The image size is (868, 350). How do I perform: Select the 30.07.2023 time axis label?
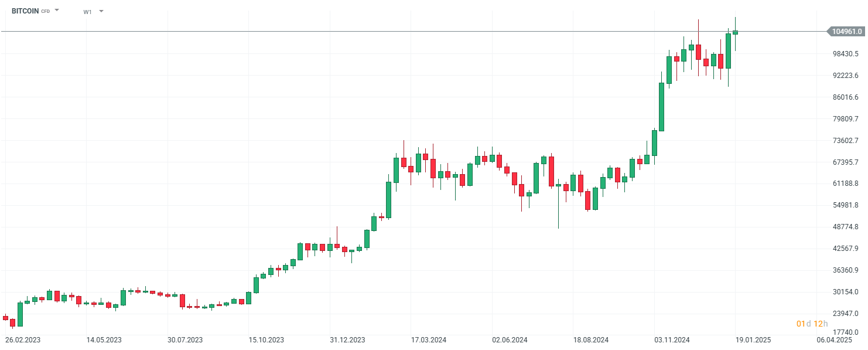click(185, 339)
